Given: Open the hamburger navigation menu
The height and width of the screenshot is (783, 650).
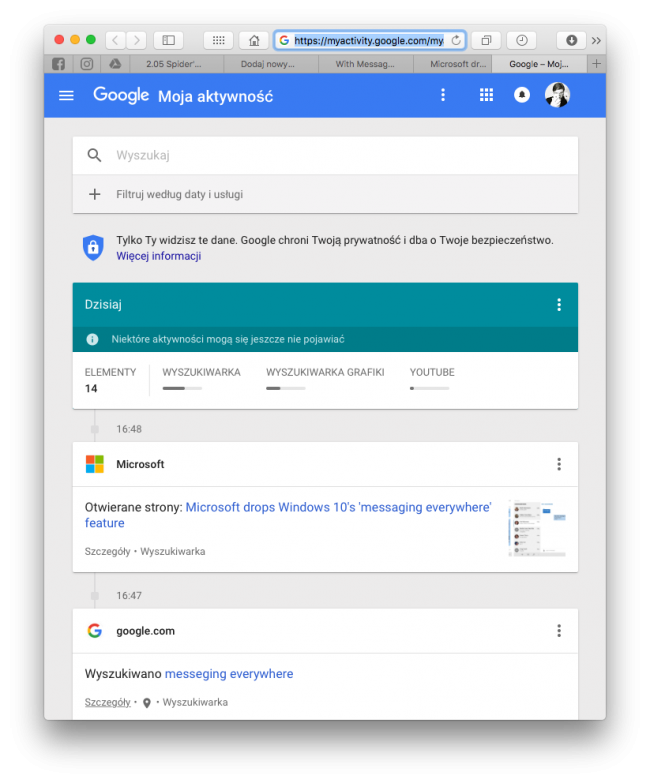Looking at the screenshot, I should pos(66,95).
